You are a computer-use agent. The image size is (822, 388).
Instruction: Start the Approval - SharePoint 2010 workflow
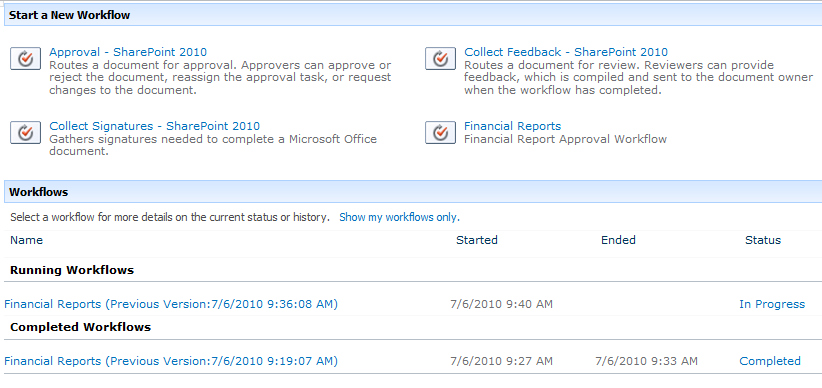point(128,52)
